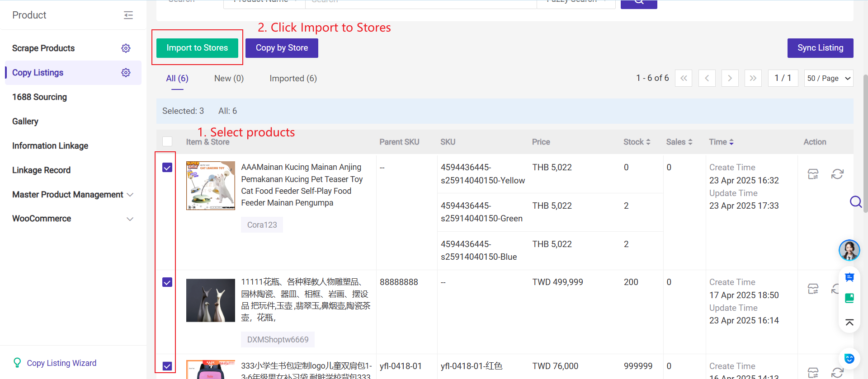Open 1688 Sourcing in sidebar

(x=39, y=97)
